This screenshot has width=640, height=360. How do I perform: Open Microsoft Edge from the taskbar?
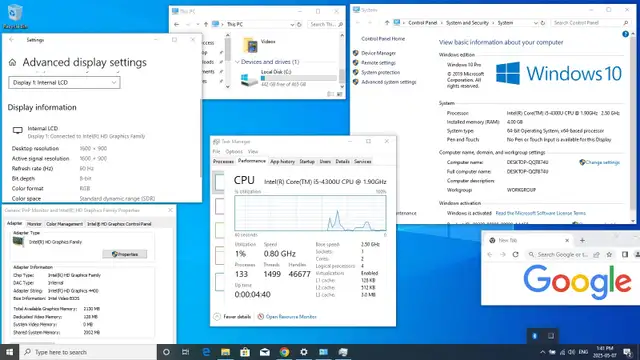[206, 352]
